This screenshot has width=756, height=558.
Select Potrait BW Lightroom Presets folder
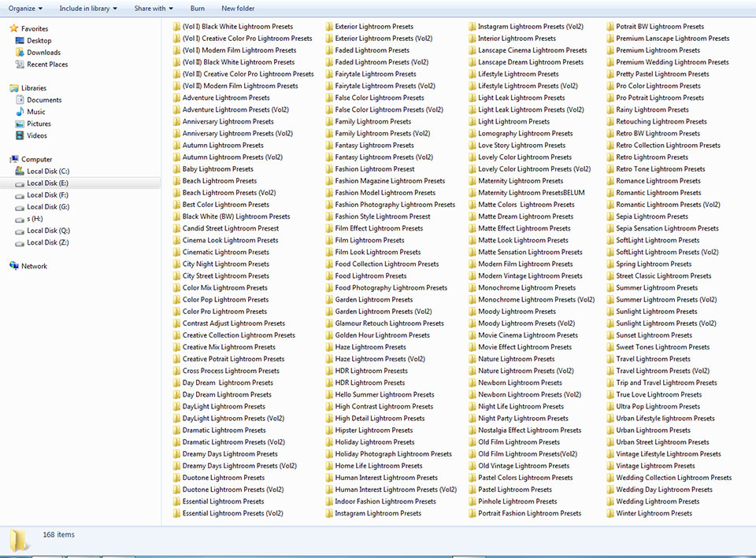point(655,27)
